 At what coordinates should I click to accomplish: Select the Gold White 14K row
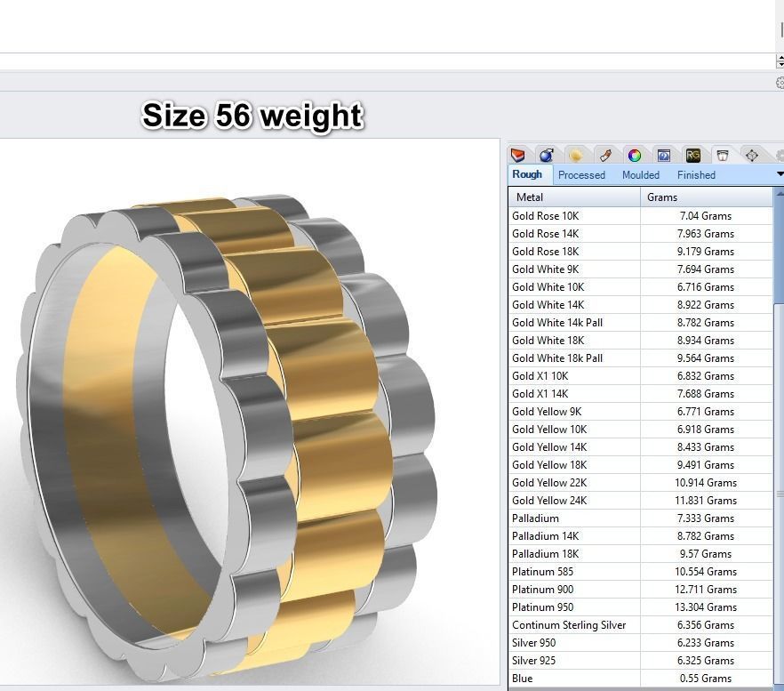[x=641, y=305]
